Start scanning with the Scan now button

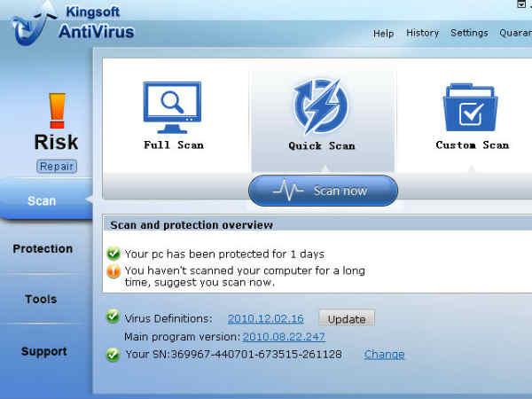(323, 191)
